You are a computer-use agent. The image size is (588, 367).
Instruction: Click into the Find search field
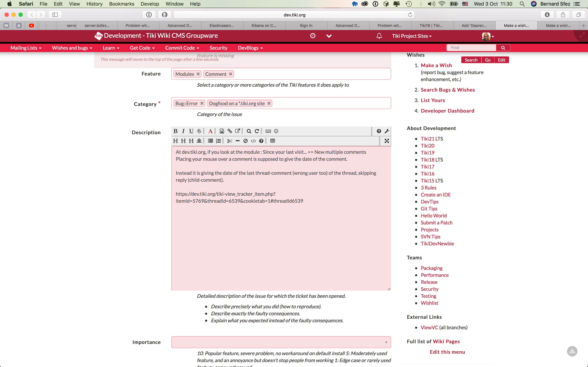(x=471, y=48)
